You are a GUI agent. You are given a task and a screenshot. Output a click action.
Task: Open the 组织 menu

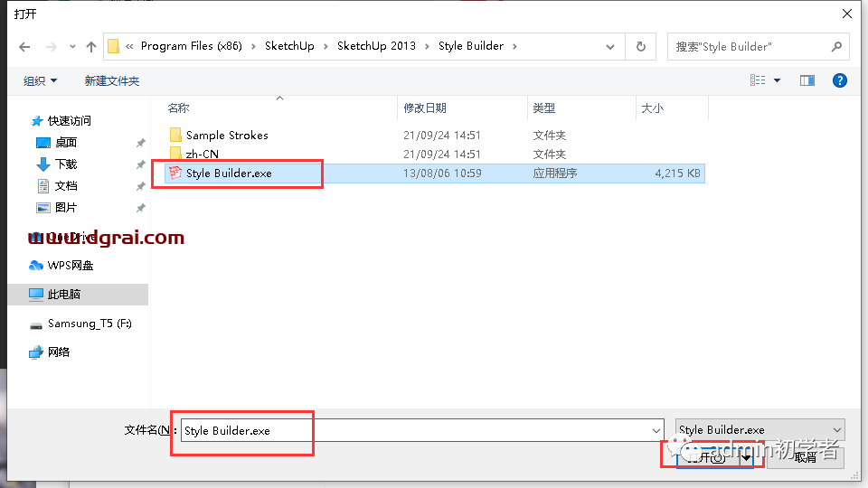click(x=40, y=80)
